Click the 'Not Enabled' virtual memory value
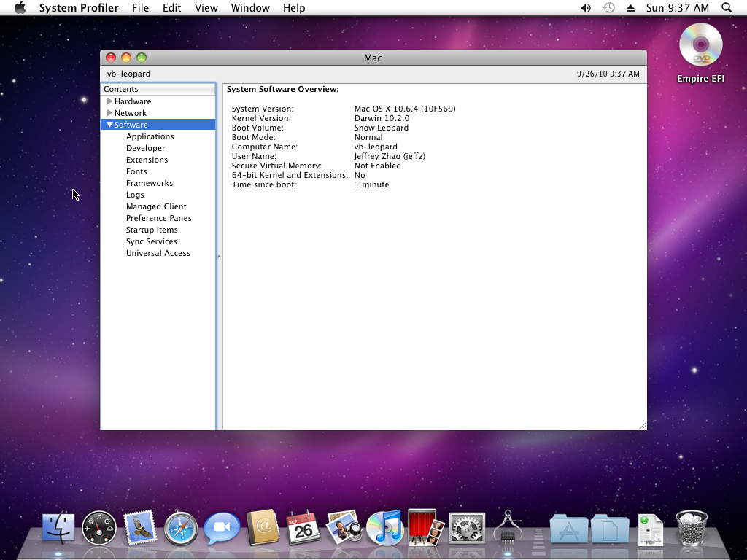The image size is (747, 560). (x=377, y=166)
